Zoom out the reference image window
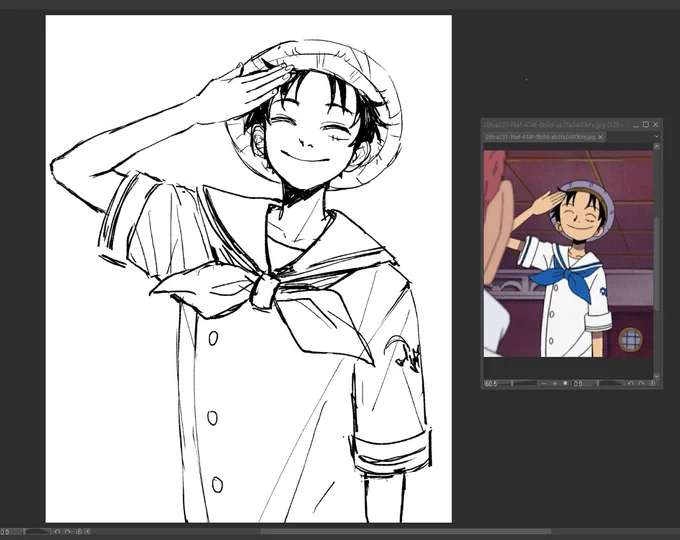Image resolution: width=680 pixels, height=540 pixels. pos(544,383)
